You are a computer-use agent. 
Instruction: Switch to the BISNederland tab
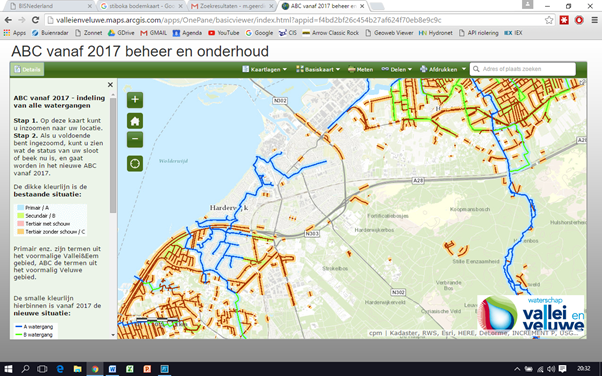(48, 6)
